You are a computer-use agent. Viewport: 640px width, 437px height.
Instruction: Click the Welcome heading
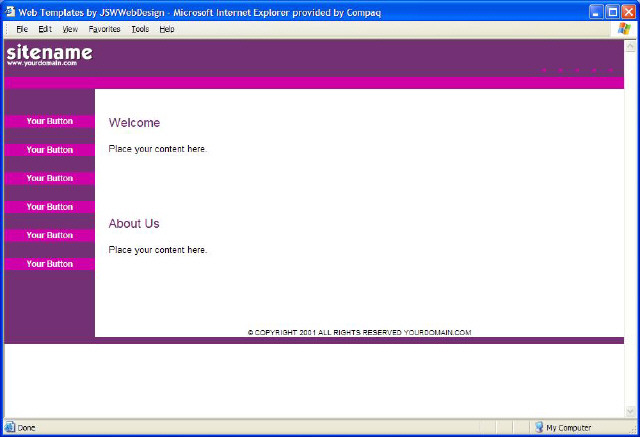point(134,123)
